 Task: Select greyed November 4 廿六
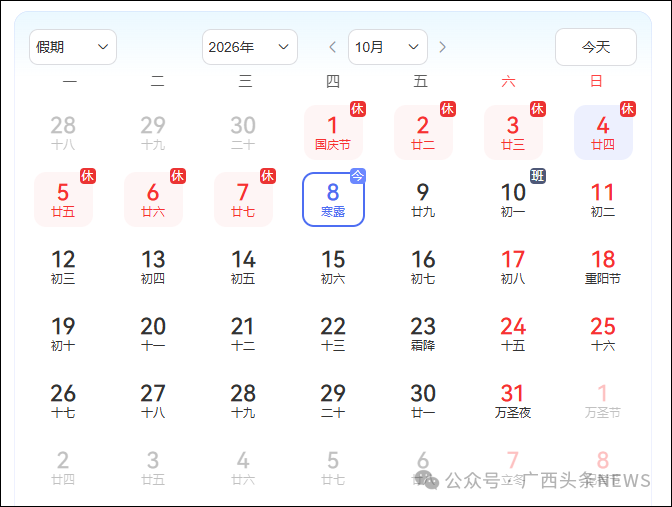pyautogui.click(x=243, y=467)
